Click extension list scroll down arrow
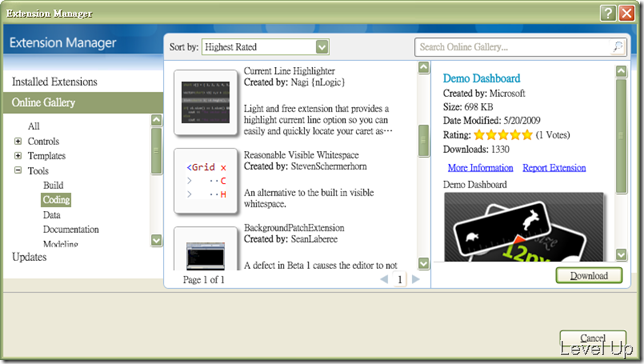Screen dimensions: 644x364 [x=424, y=263]
